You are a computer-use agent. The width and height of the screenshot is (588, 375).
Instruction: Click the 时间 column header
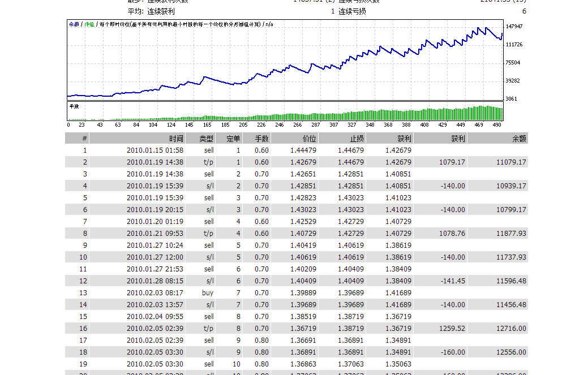(x=176, y=139)
